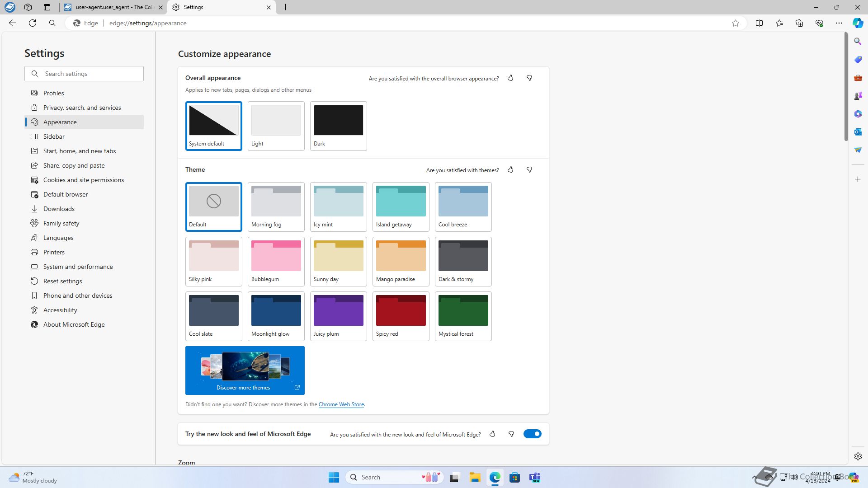
Task: Add this page to favorites star
Action: point(736,23)
